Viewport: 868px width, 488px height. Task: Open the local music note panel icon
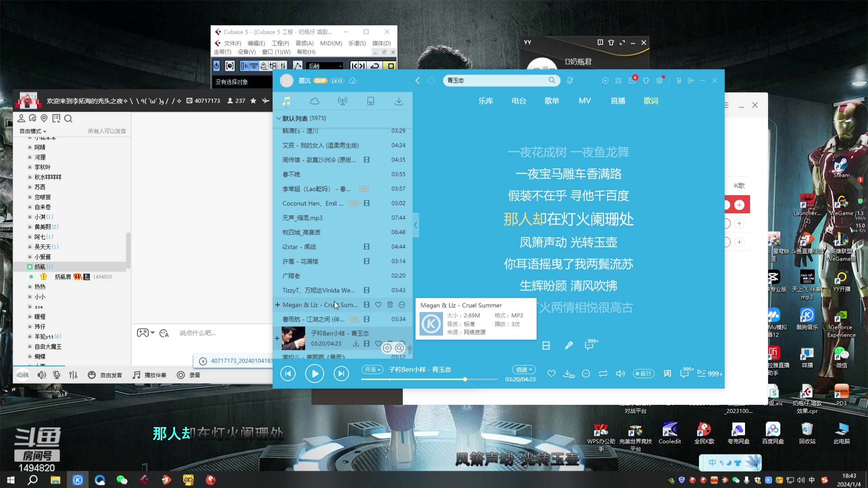tap(286, 101)
